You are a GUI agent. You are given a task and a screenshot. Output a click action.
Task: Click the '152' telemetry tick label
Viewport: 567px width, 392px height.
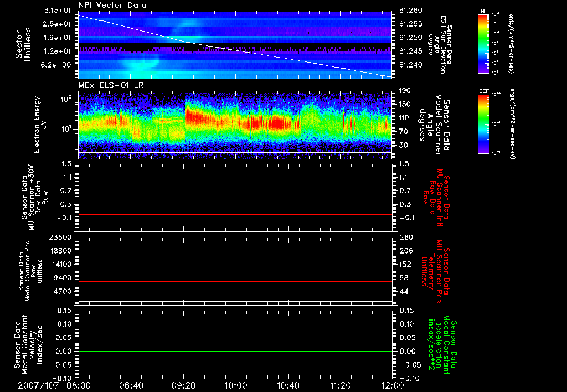tap(405, 264)
